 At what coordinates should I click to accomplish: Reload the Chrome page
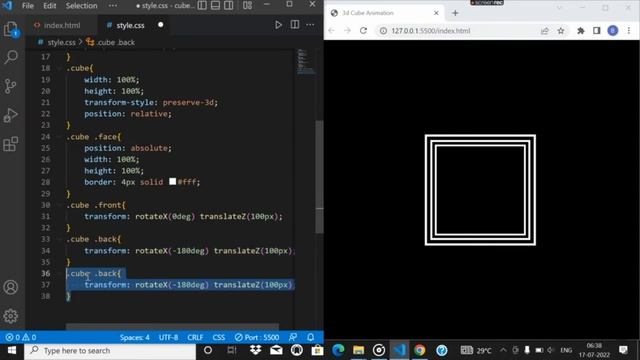pos(363,31)
